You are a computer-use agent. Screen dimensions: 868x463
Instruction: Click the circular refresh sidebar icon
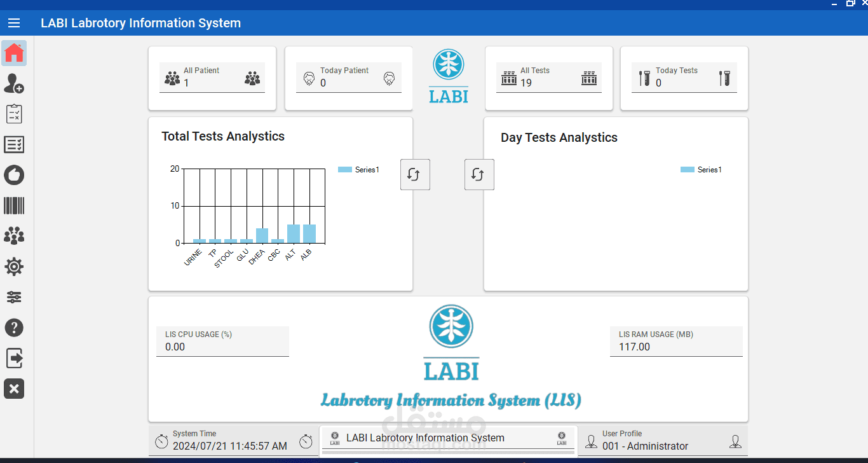tap(14, 175)
